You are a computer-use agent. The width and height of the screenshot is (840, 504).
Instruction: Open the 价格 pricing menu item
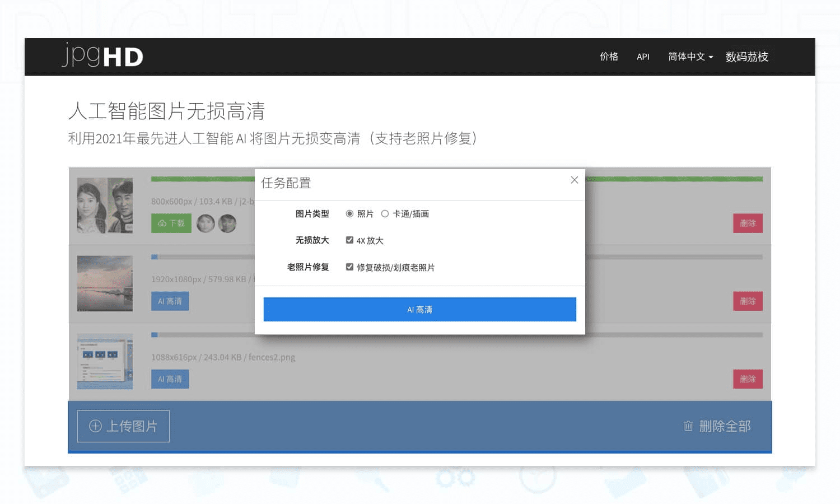point(609,57)
